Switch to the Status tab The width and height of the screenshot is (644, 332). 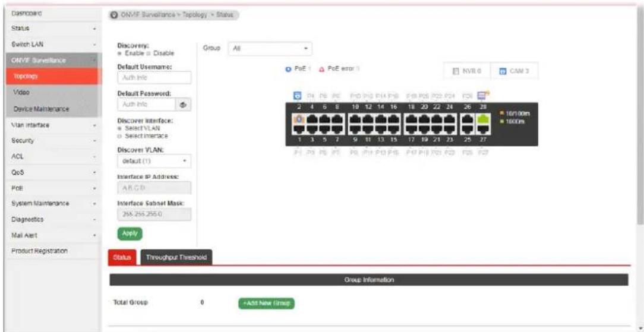(122, 257)
